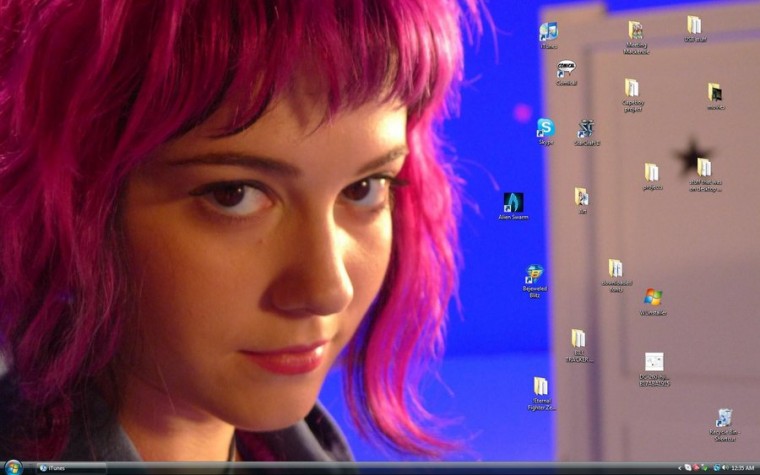
Task: Open the Windows Start menu orb
Action: (x=13, y=468)
